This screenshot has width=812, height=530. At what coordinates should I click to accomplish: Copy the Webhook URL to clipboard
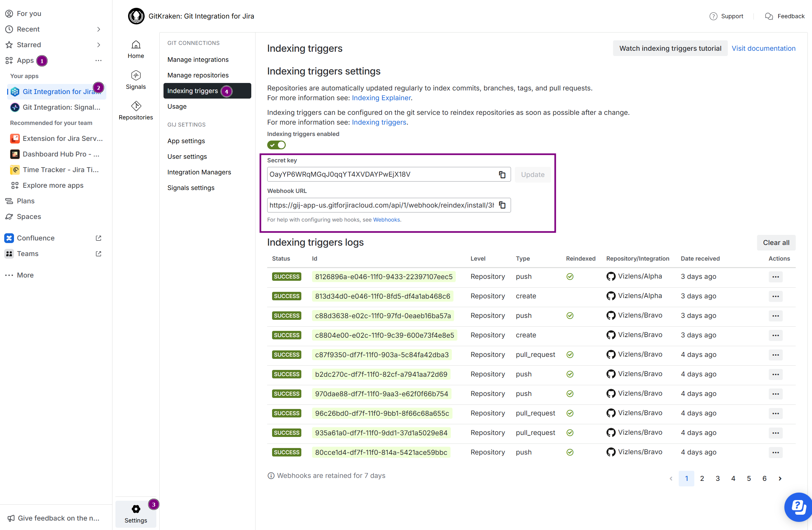(x=502, y=205)
